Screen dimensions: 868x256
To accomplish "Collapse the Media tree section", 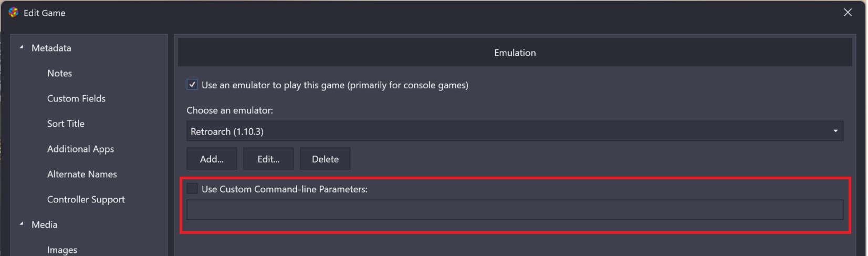I will point(22,224).
